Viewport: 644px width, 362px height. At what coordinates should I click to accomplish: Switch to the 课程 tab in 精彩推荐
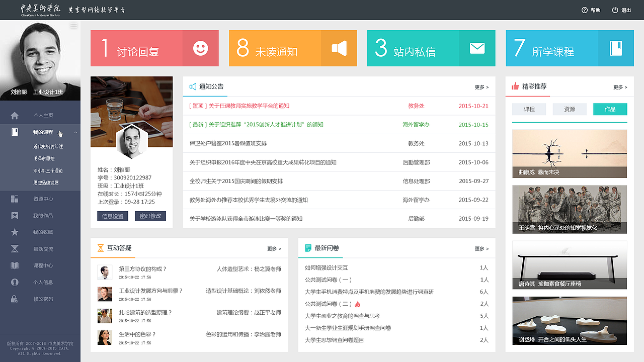coord(529,109)
